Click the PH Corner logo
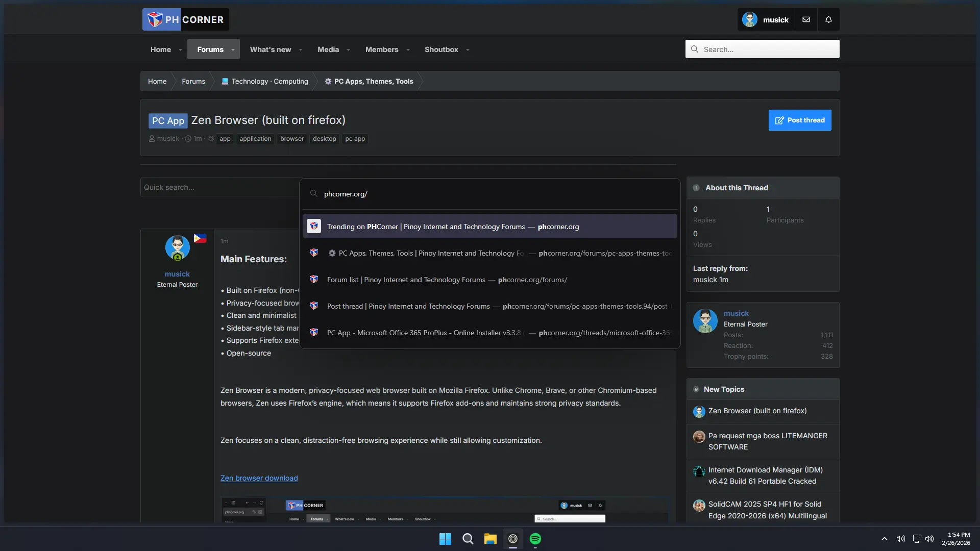Viewport: 980px width, 551px height. 186,19
